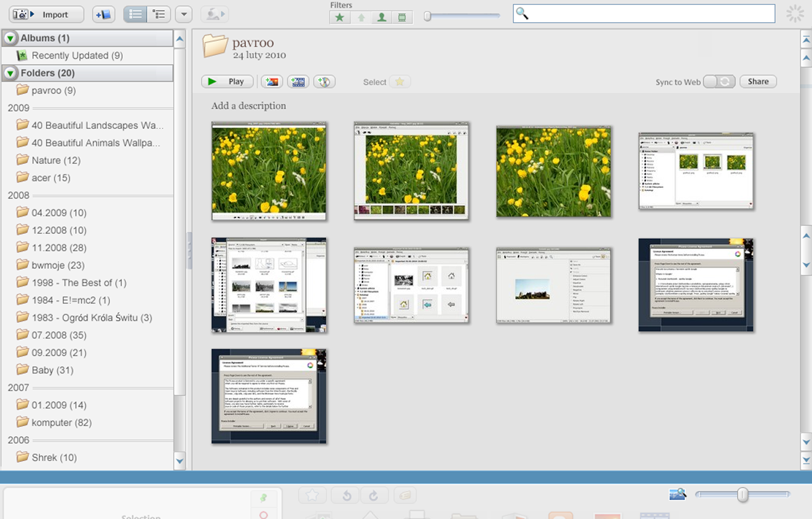Viewport: 812px width, 519px height.
Task: Click the large pavroo folder icon in header
Action: click(x=215, y=46)
